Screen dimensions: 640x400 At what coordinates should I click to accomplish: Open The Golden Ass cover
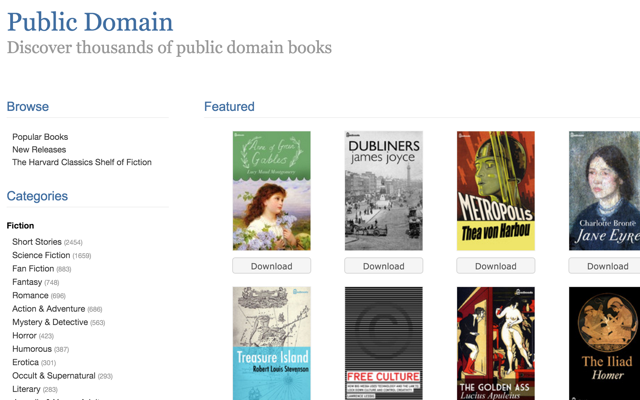coord(495,343)
